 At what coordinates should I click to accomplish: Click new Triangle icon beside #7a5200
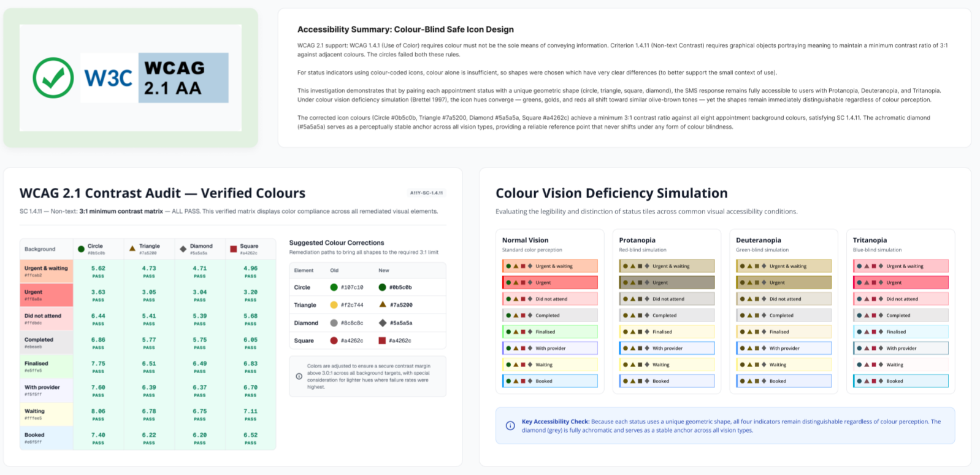point(383,304)
